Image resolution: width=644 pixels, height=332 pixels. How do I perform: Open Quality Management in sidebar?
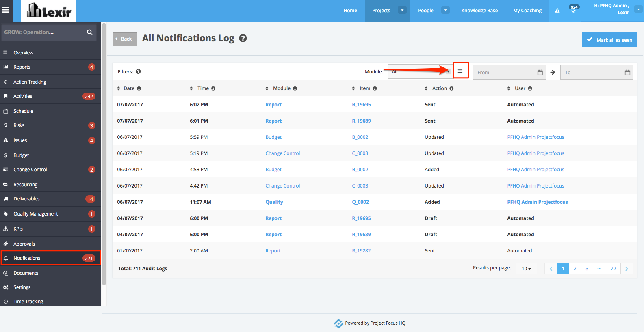(x=50, y=214)
